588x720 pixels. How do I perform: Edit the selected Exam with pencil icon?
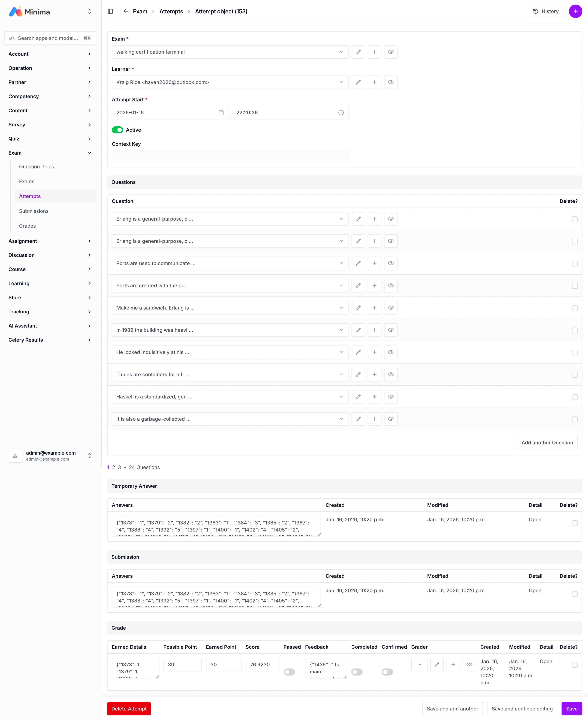coord(358,52)
